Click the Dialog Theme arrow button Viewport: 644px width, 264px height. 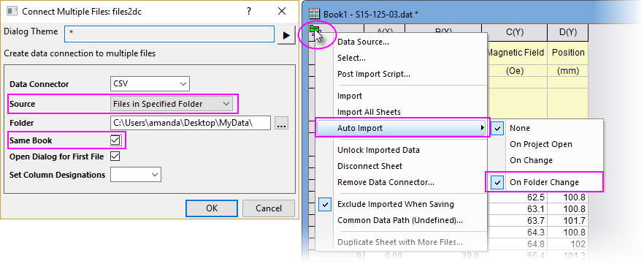(x=286, y=34)
